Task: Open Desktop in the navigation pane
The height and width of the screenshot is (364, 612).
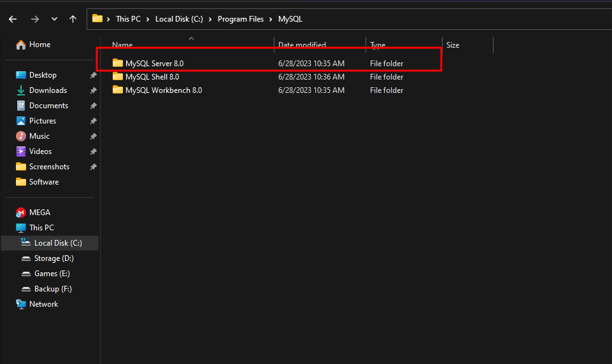Action: (43, 75)
